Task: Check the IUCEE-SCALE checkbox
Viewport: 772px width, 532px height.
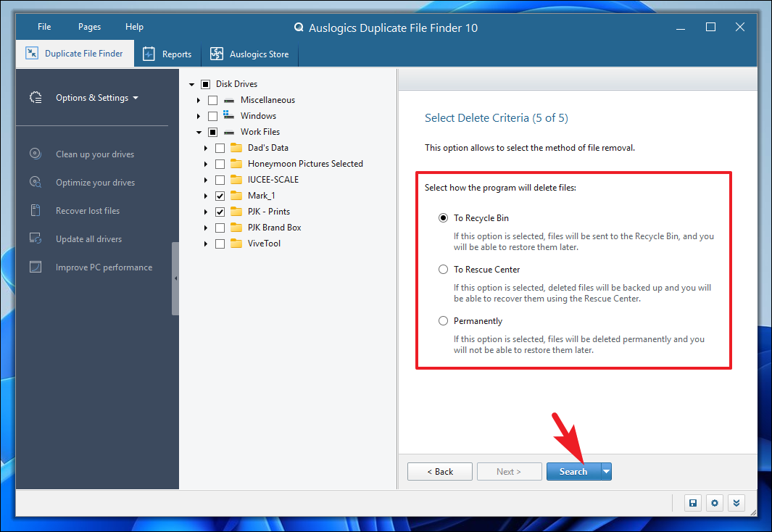Action: coord(220,180)
